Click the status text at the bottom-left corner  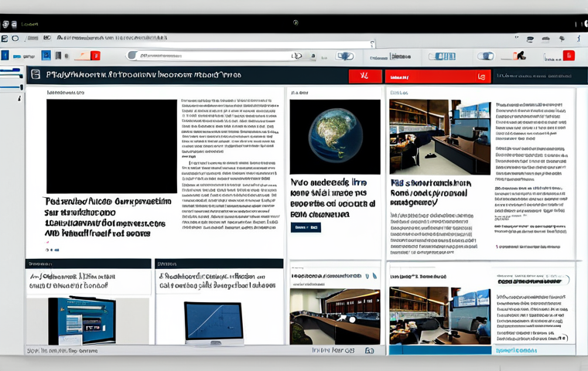click(62, 351)
